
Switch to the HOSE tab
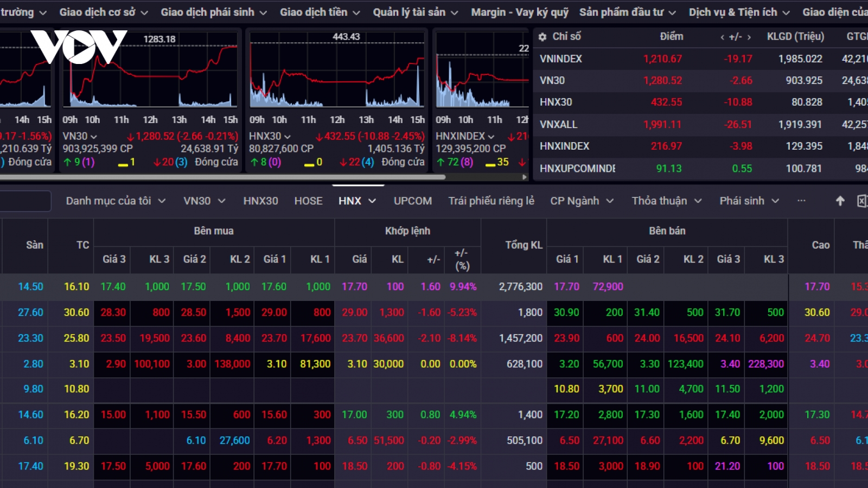[308, 201]
